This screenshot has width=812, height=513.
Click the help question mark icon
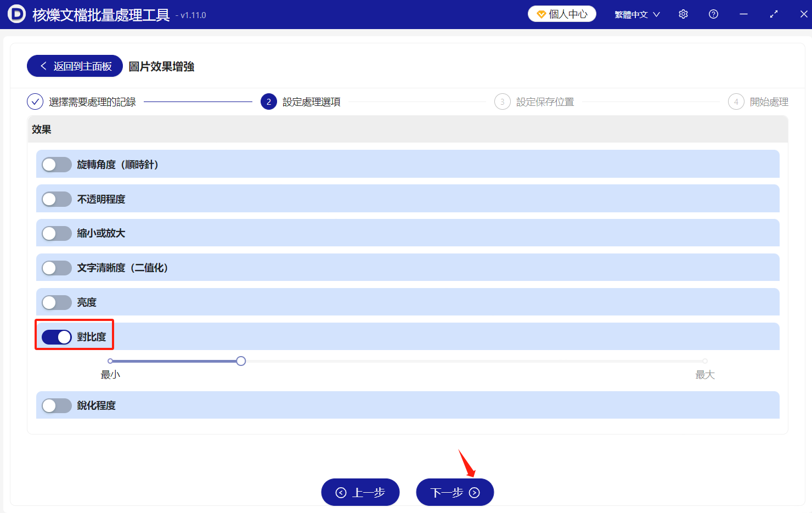[x=713, y=14]
